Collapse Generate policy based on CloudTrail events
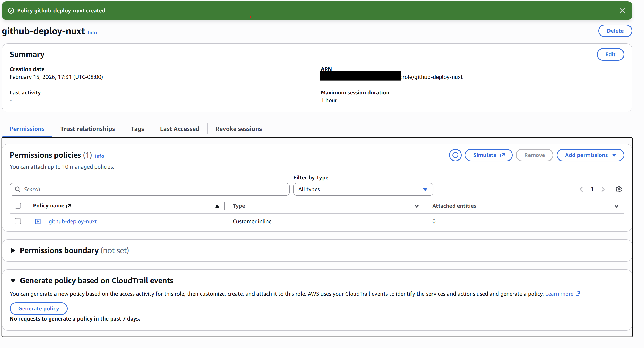Screen dimensions: 644x348 13,281
